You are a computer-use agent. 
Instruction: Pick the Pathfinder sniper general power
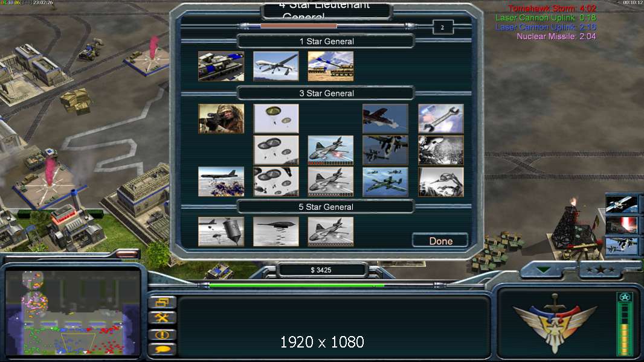(x=221, y=118)
